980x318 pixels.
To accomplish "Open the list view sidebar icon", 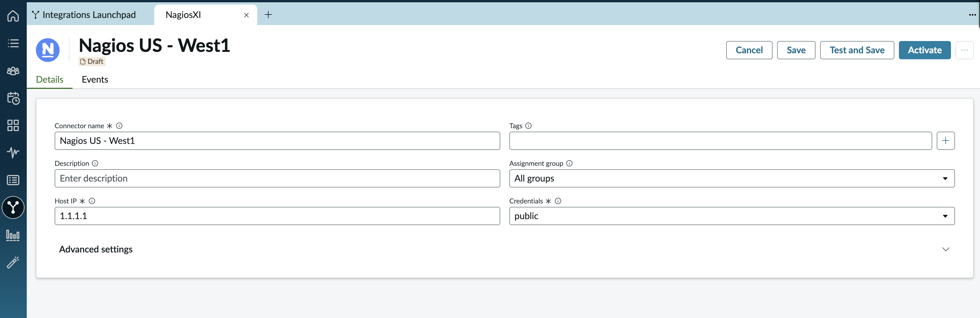I will coord(13,43).
